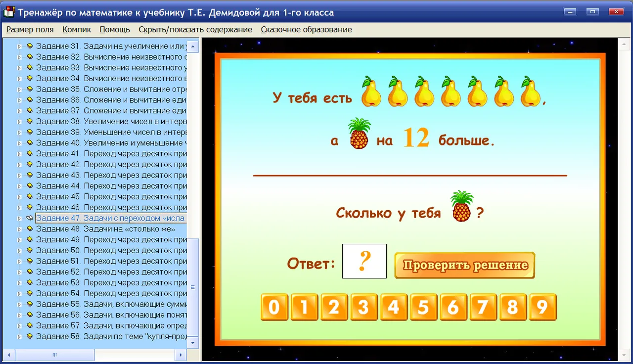Select Задание 54. Переход через десяток
633x364 pixels.
[x=111, y=294]
